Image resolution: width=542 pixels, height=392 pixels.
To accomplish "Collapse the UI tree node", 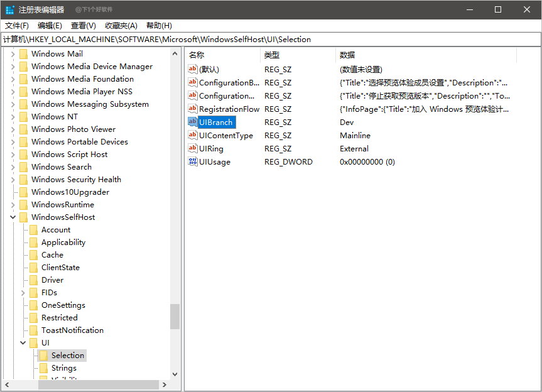I will pos(23,343).
